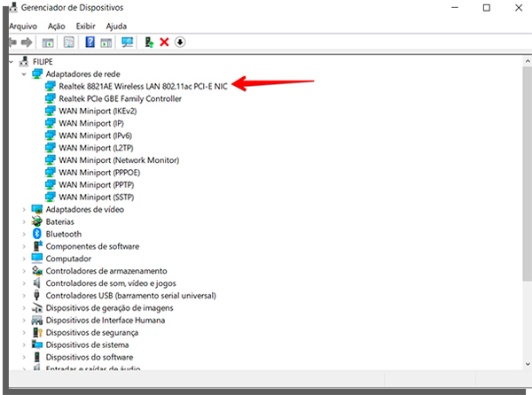Select WAN Miniport (L2TP)
Image resolution: width=532 pixels, height=395 pixels.
tap(96, 148)
